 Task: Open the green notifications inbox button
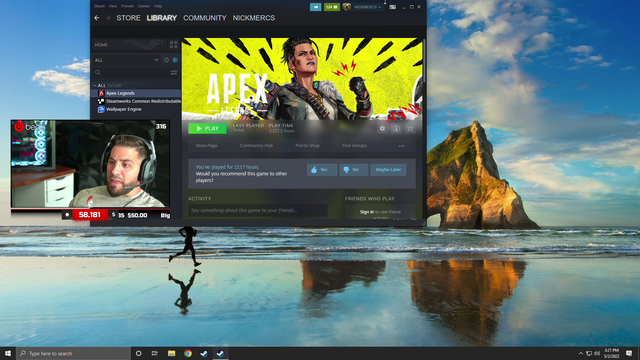(331, 7)
